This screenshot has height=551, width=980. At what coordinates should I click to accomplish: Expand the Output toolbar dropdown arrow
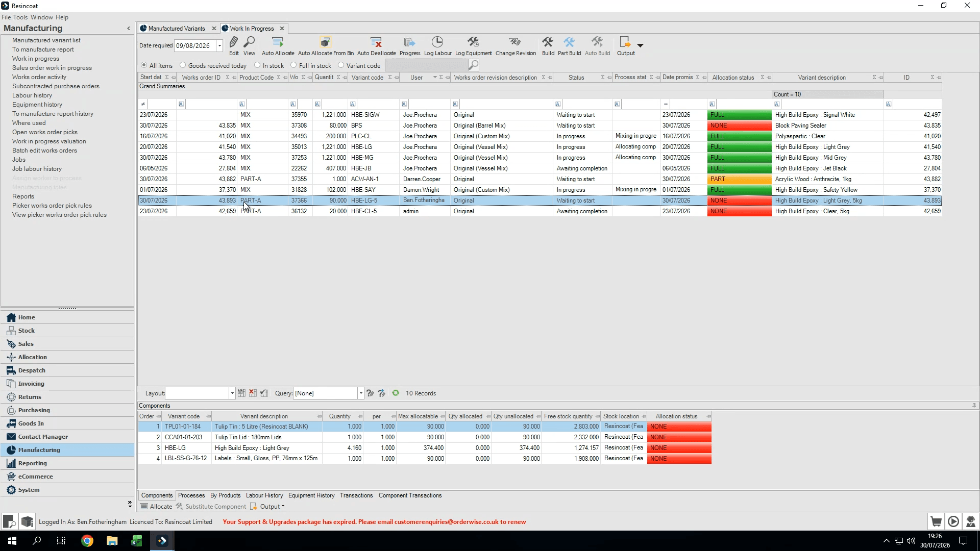click(640, 45)
